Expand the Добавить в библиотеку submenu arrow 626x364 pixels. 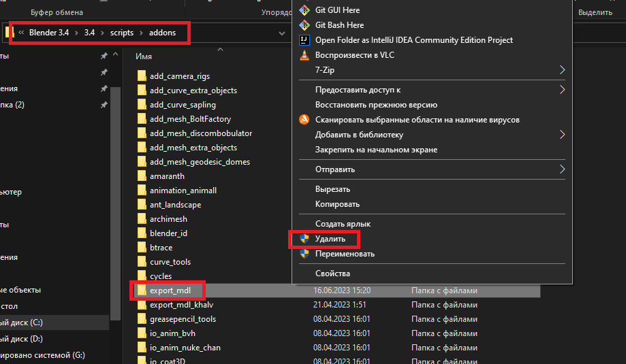coord(562,135)
